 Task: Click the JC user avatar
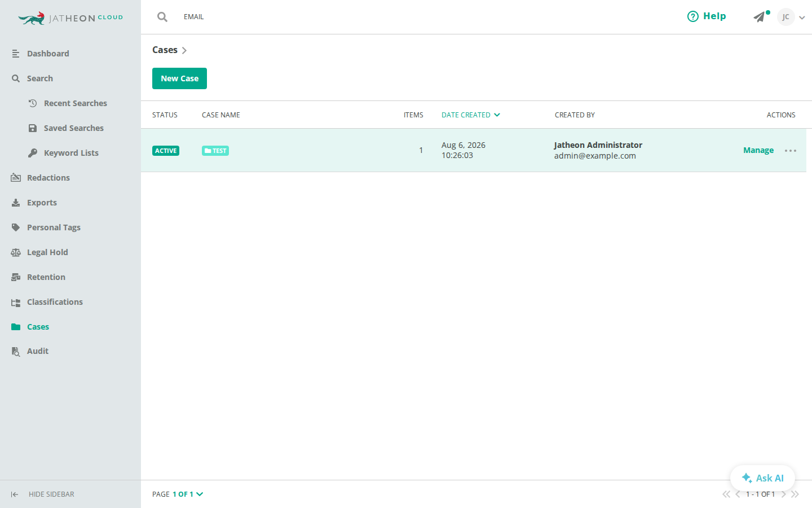click(x=785, y=17)
